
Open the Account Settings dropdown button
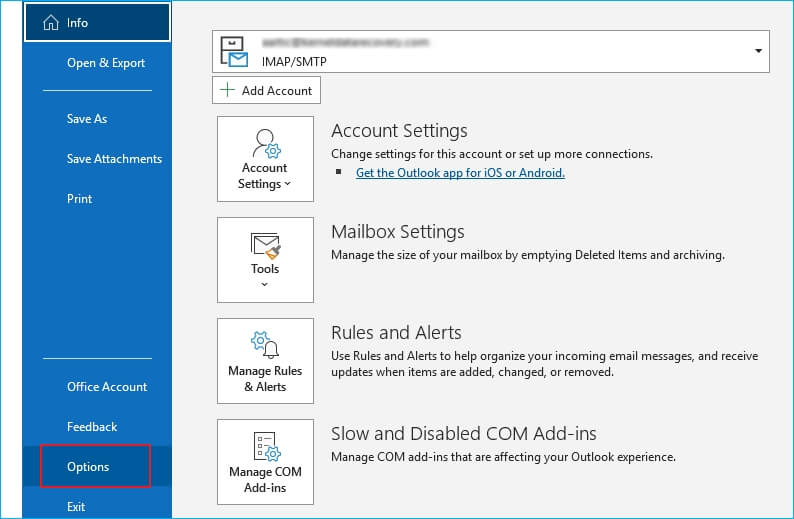(x=265, y=159)
